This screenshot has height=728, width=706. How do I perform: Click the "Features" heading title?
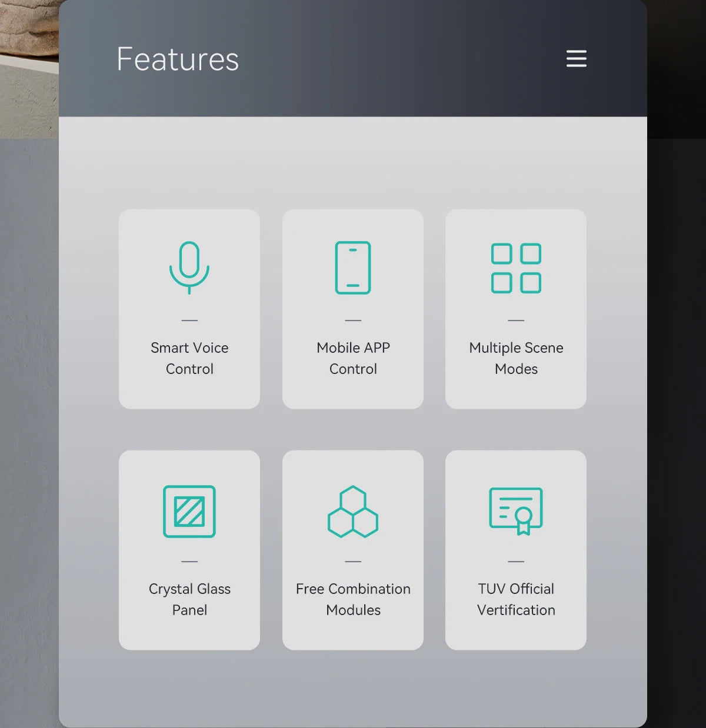coord(178,59)
